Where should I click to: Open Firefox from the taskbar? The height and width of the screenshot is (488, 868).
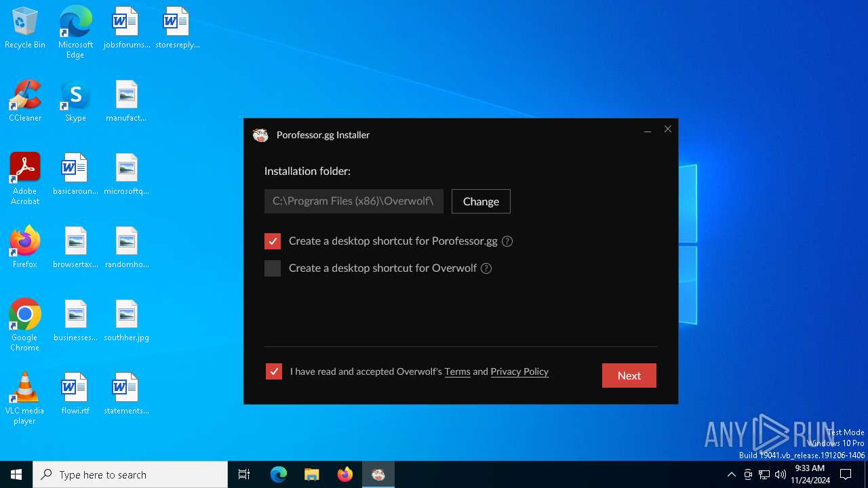(345, 474)
